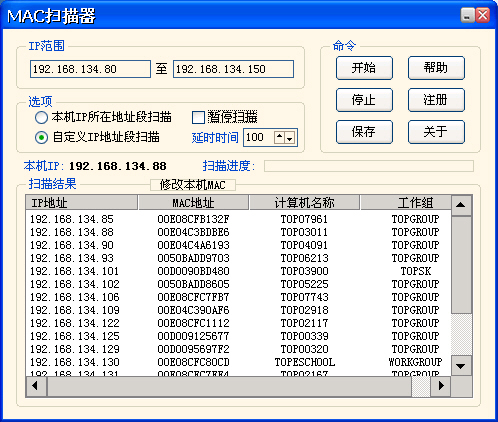Open 帮助 help
The image size is (498, 422).
pyautogui.click(x=436, y=68)
